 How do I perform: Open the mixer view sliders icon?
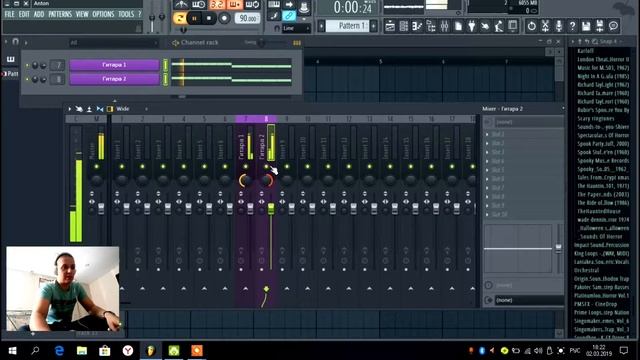[444, 26]
